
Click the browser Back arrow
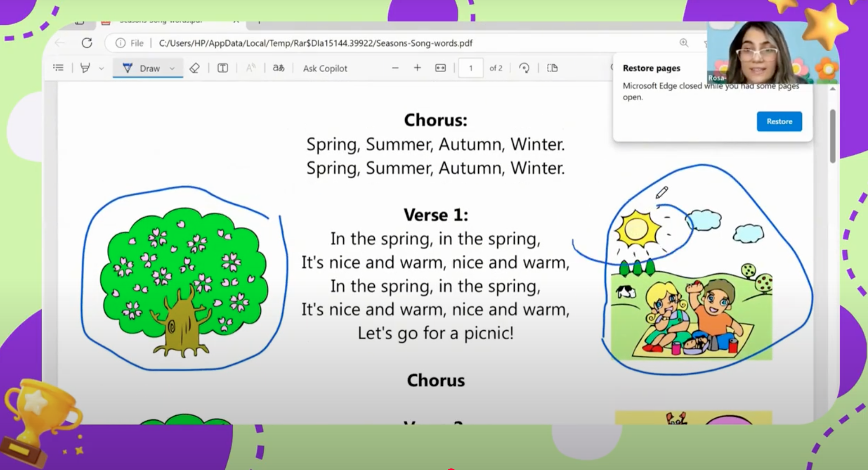coord(60,43)
